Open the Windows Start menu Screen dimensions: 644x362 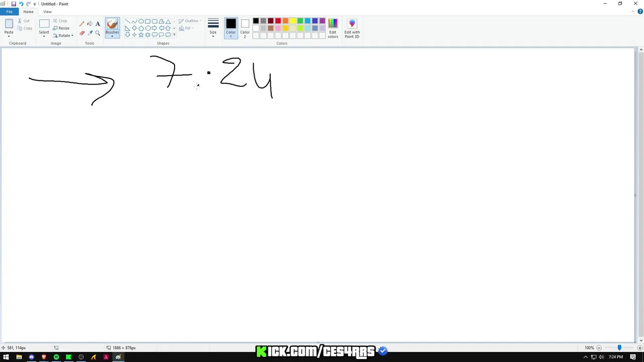tap(6, 357)
